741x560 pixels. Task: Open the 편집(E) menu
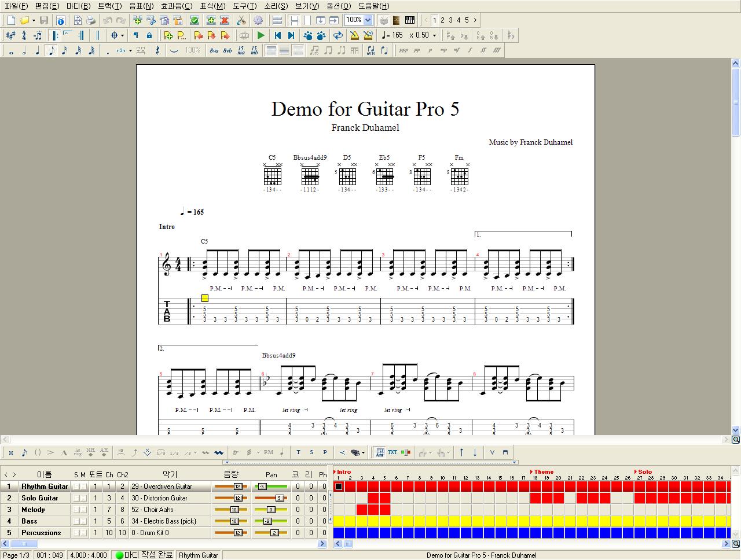[x=47, y=6]
